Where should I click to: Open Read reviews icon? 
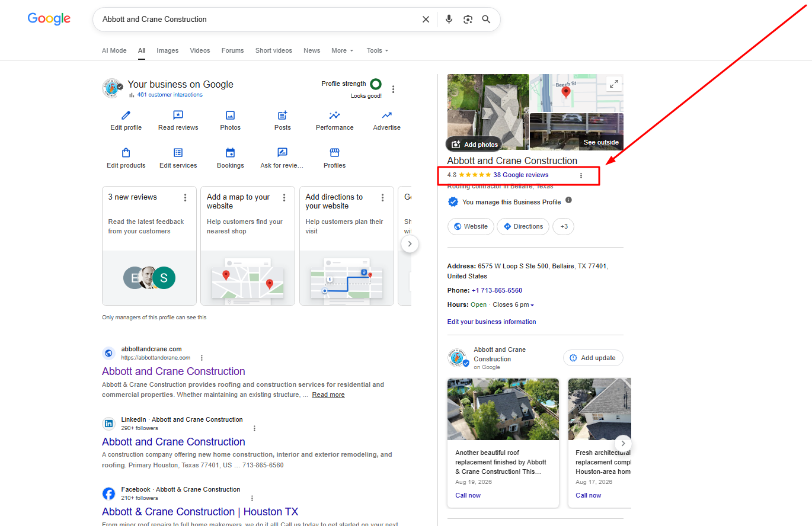click(x=178, y=116)
